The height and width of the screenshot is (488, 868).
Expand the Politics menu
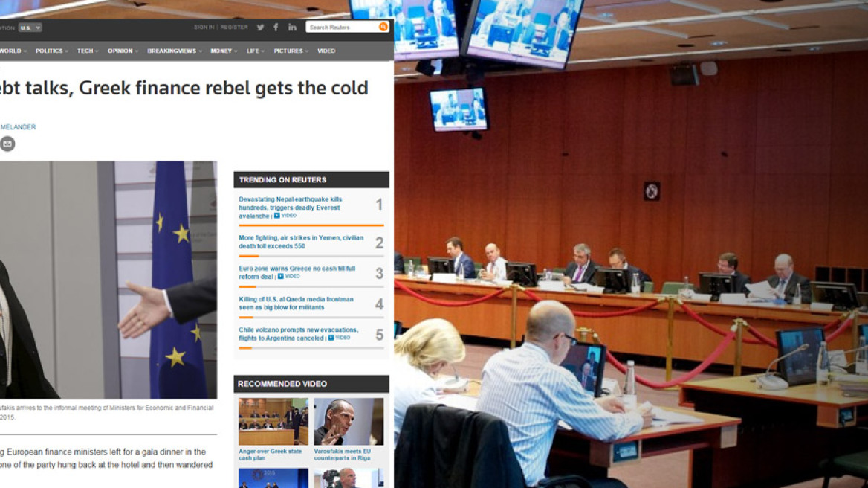click(51, 51)
